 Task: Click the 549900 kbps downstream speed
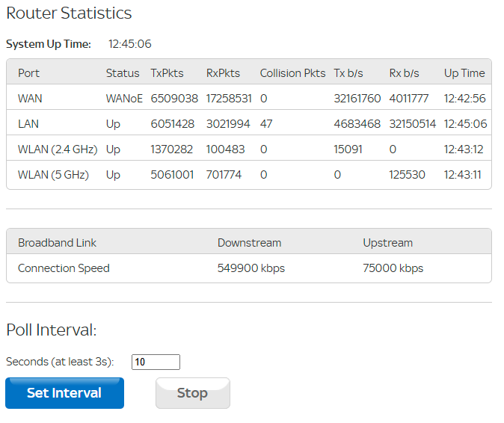pyautogui.click(x=251, y=268)
